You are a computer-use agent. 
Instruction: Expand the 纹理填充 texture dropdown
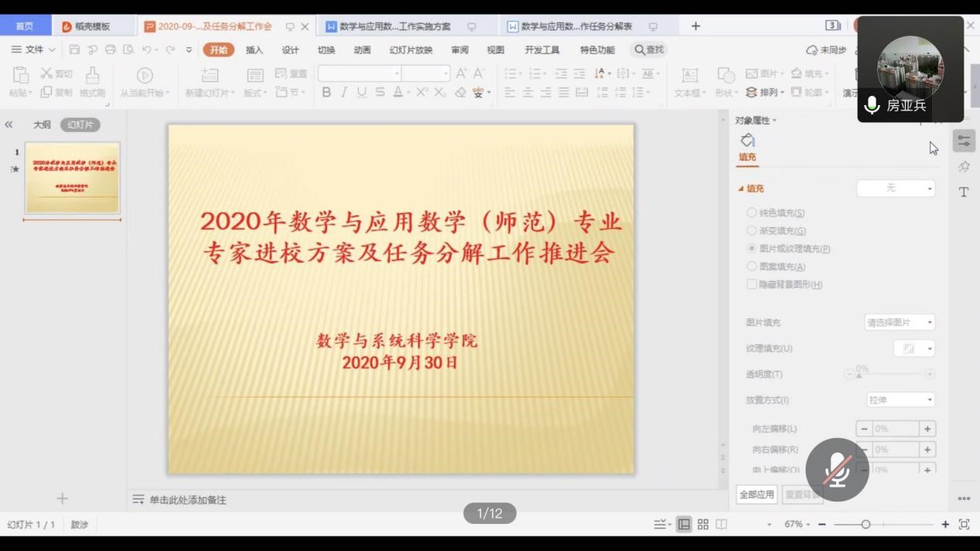click(914, 349)
